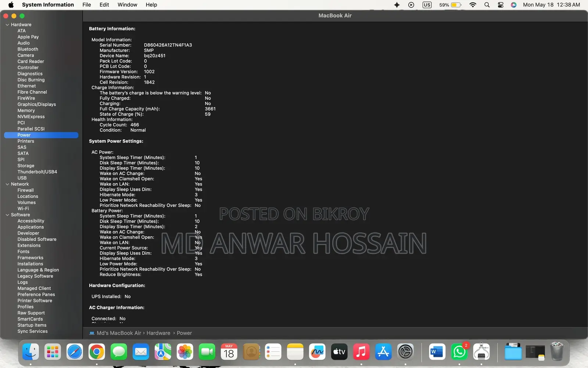Open Photos app in dock
This screenshot has height=368, width=588.
185,352
